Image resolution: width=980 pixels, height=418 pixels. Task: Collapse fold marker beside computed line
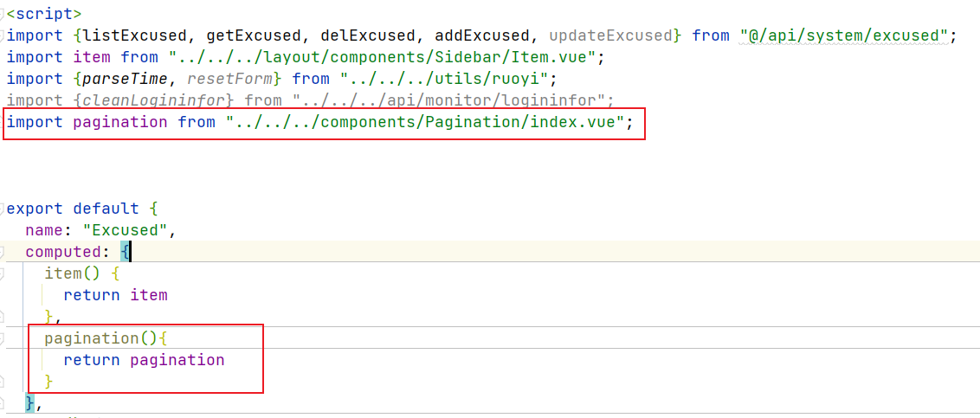tap(3, 253)
